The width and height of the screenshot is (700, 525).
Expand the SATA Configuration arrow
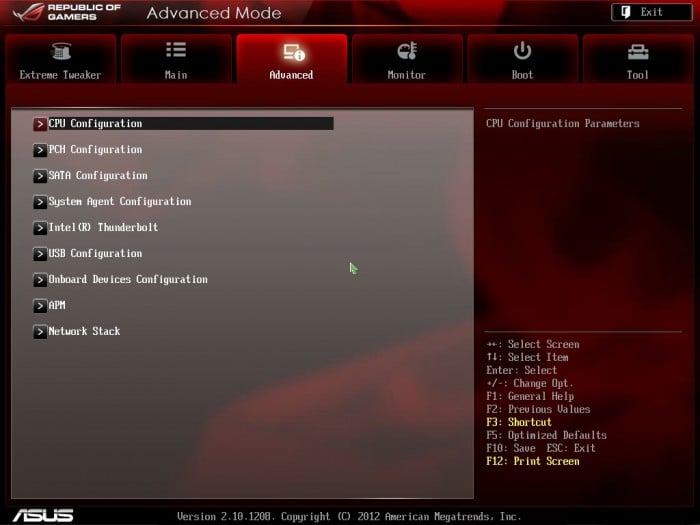[40, 175]
